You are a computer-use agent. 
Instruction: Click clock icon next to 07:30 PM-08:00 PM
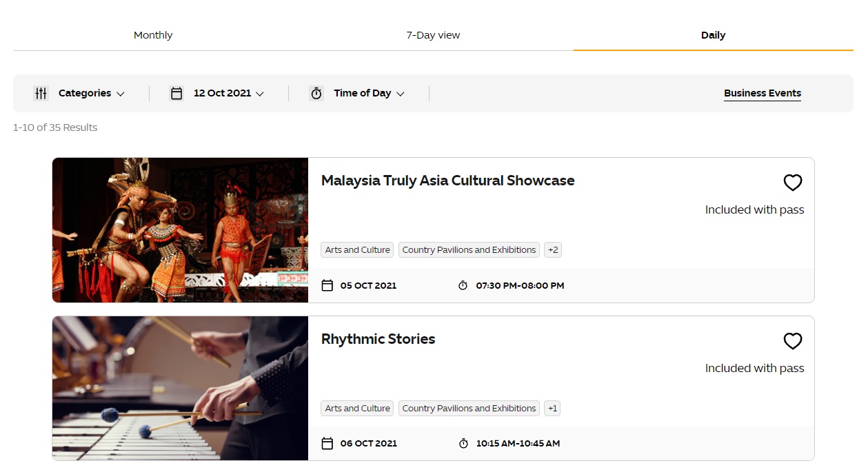(x=463, y=285)
